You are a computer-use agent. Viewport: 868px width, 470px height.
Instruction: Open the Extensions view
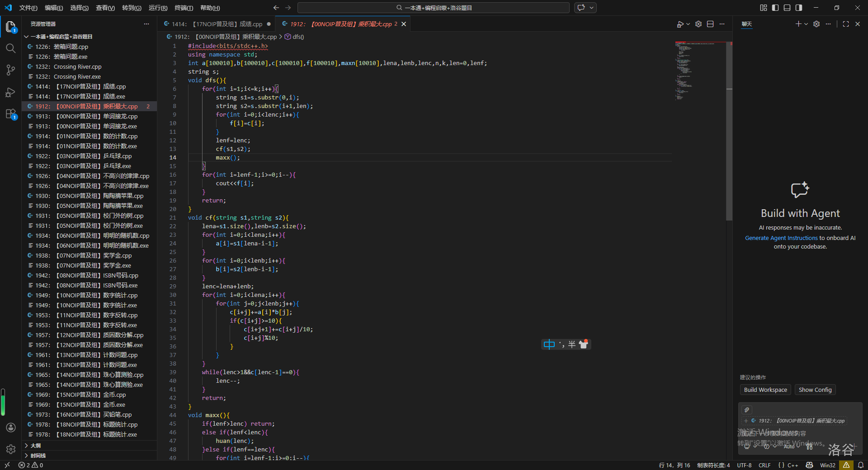pyautogui.click(x=10, y=114)
